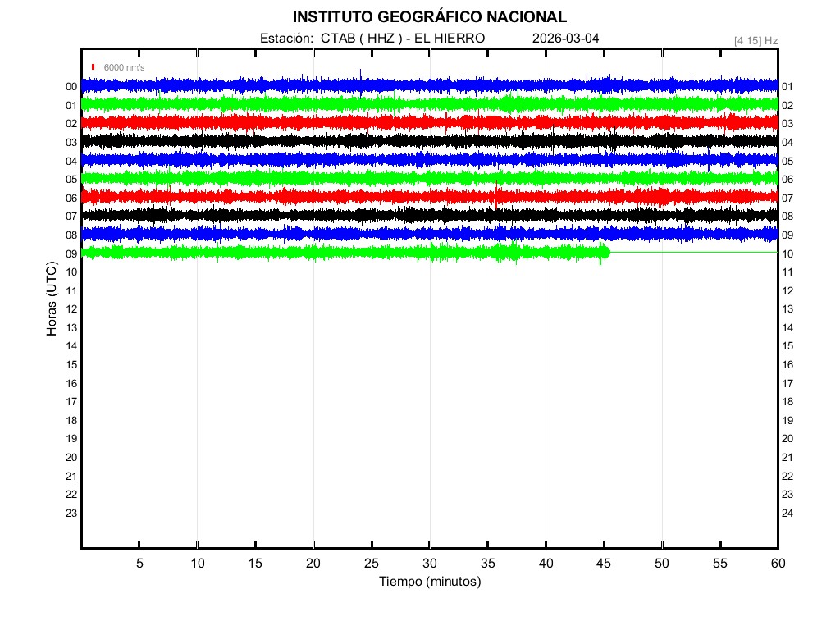This screenshot has width=840, height=630.
Task: Click the Tiempo (minutos) axis label
Action: click(429, 582)
